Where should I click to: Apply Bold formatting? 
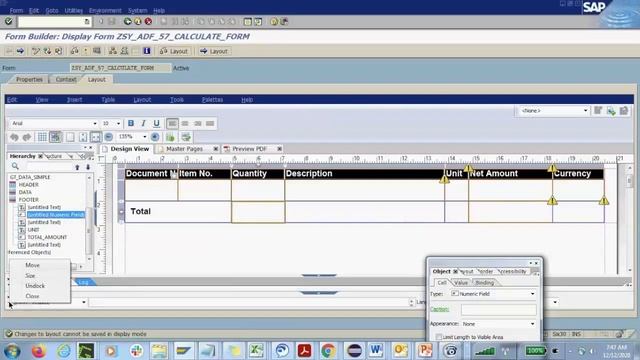(131, 123)
